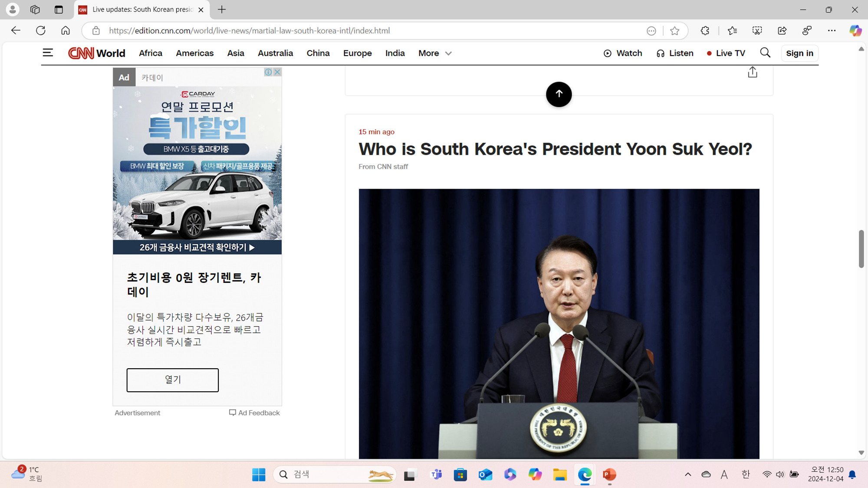
Task: Expand the More navigation dropdown
Action: [x=435, y=53]
